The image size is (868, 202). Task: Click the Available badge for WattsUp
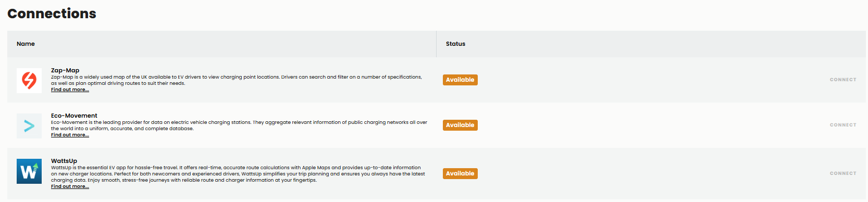(x=460, y=173)
